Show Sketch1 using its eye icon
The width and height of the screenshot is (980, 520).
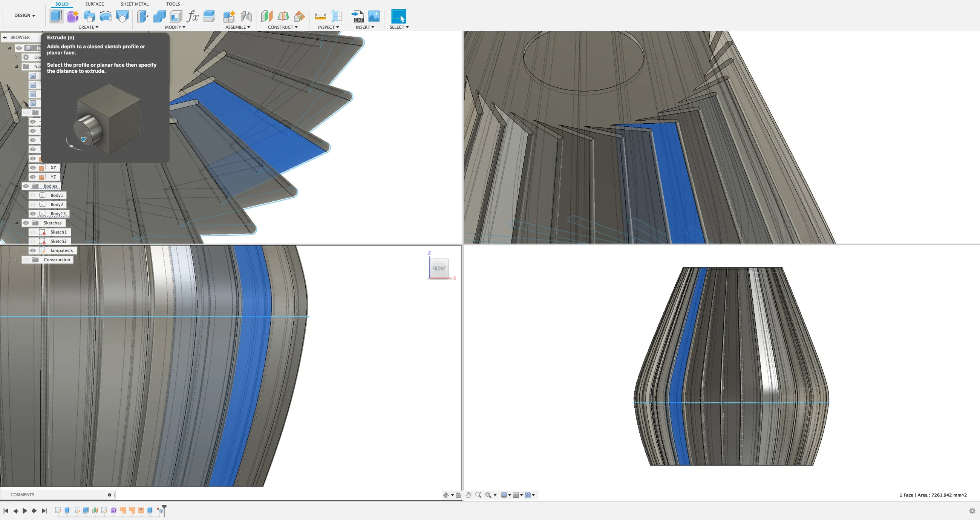(x=33, y=232)
